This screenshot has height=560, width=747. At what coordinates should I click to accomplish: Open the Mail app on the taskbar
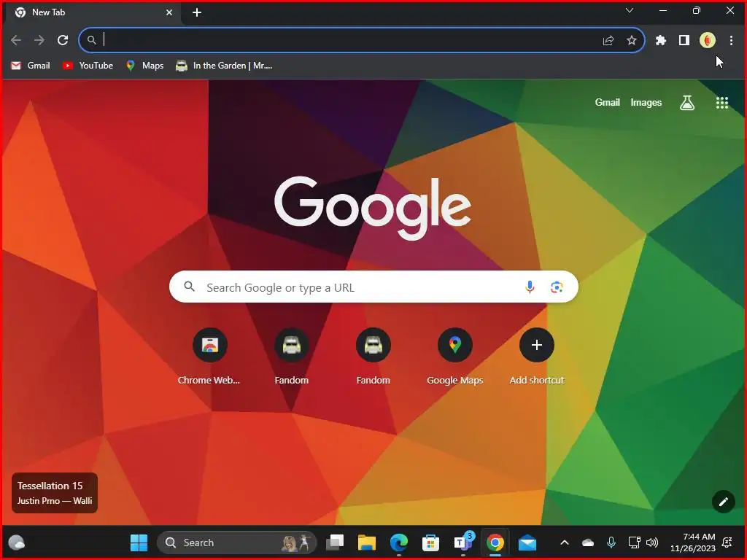pyautogui.click(x=527, y=542)
